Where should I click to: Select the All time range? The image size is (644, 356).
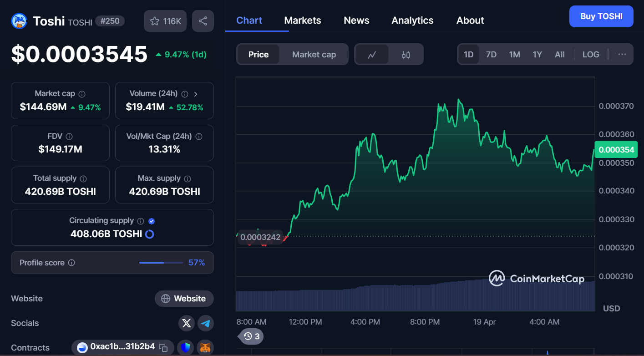pyautogui.click(x=560, y=55)
